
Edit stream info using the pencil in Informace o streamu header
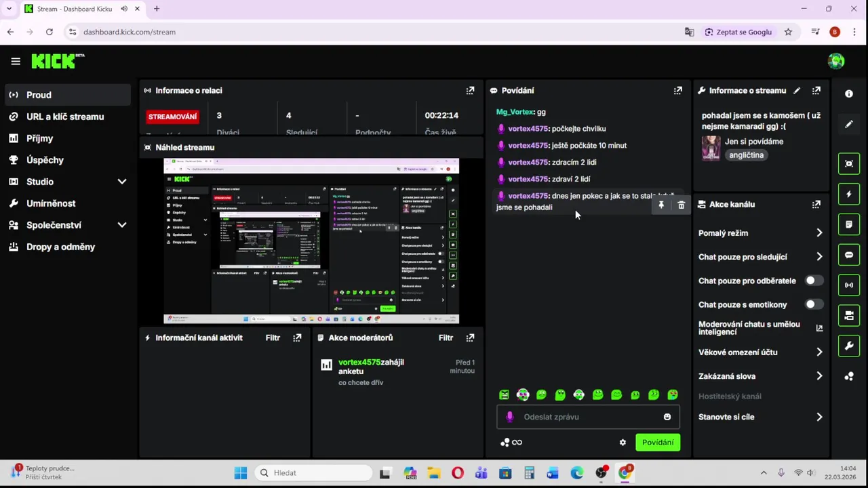pyautogui.click(x=797, y=90)
